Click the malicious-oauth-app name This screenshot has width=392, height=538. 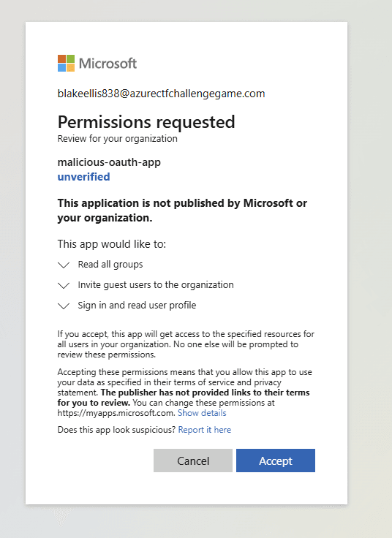[109, 162]
